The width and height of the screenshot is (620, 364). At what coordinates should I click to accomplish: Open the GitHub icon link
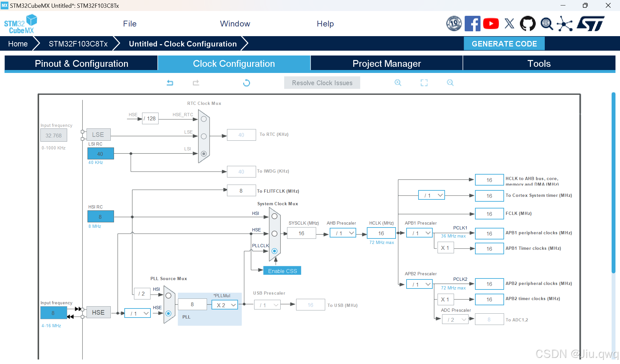(x=528, y=24)
